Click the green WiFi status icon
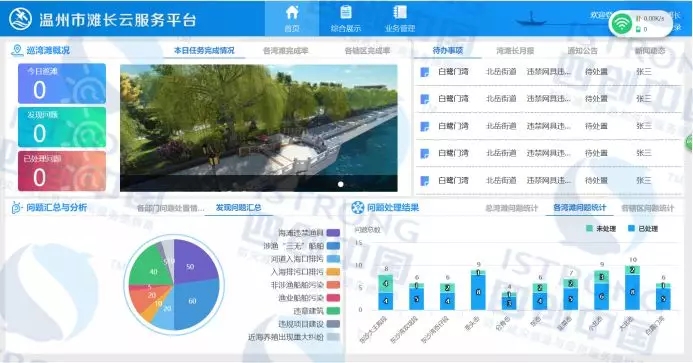This screenshot has width=693, height=363. [x=621, y=23]
